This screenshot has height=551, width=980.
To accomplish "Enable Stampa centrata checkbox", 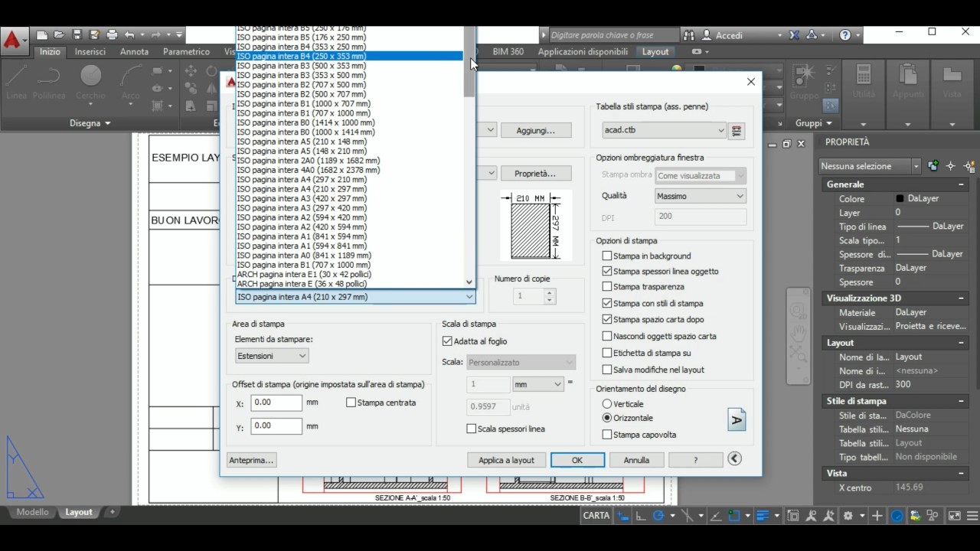I will [x=351, y=403].
